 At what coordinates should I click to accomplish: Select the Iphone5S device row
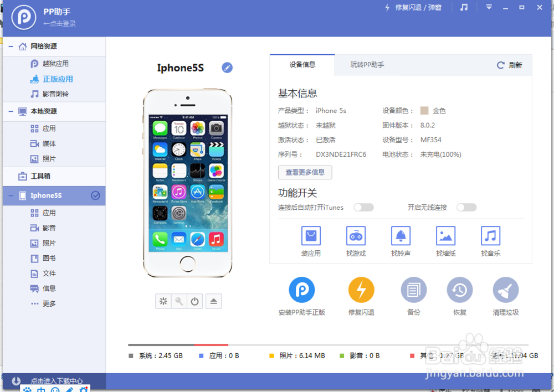point(54,195)
